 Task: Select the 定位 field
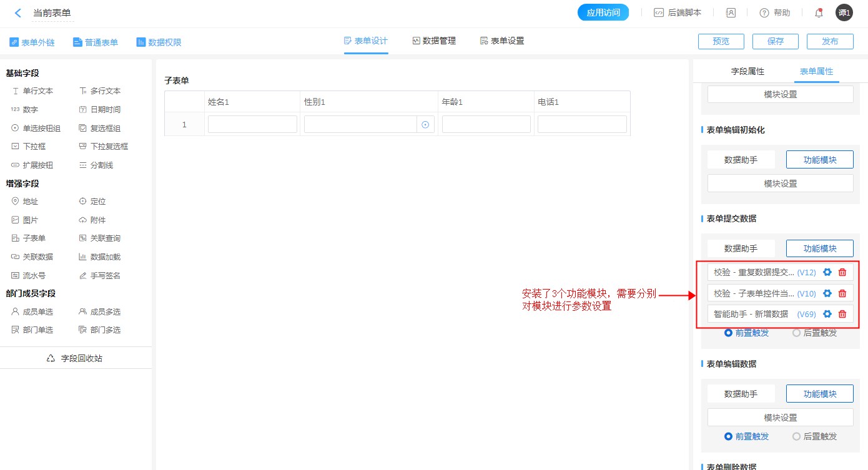click(x=92, y=202)
